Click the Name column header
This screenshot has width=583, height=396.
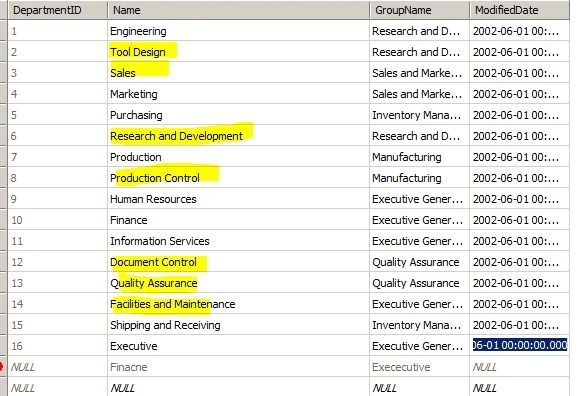(238, 10)
